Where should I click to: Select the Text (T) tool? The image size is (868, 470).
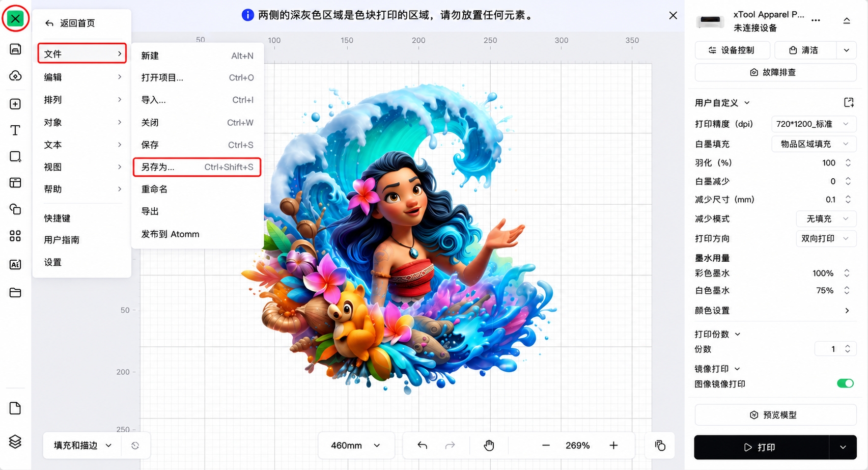15,130
